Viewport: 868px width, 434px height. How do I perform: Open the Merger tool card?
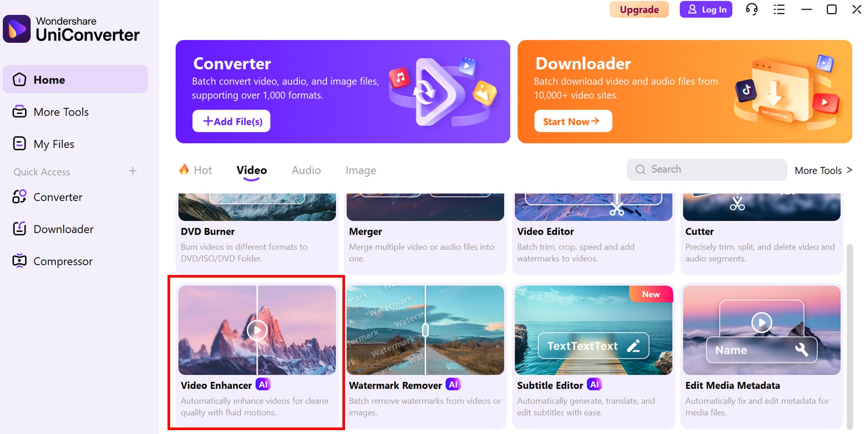pyautogui.click(x=425, y=234)
